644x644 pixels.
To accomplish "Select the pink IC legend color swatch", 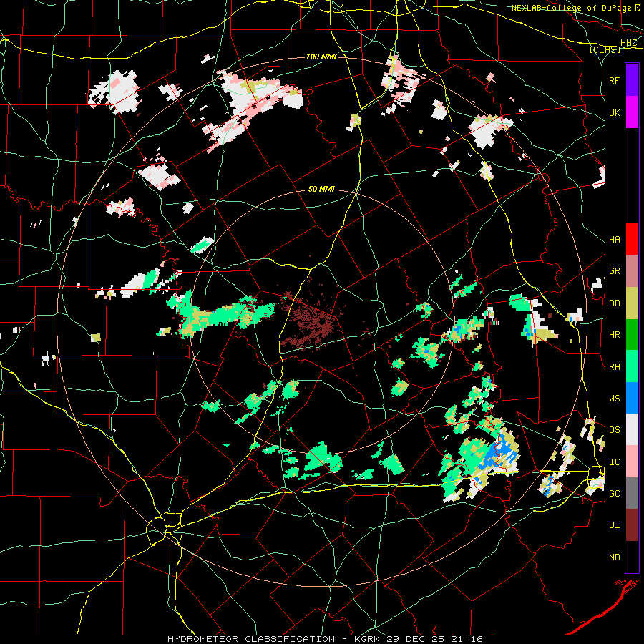I will tap(632, 462).
